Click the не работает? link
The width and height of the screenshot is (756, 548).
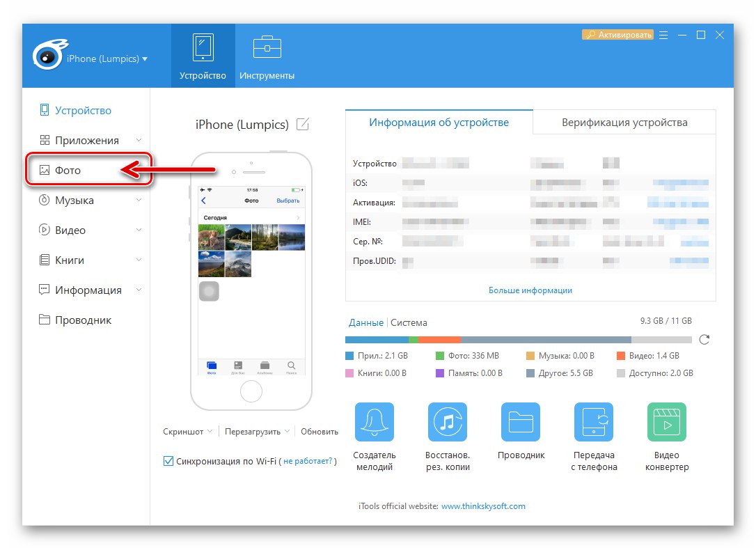pyautogui.click(x=308, y=461)
